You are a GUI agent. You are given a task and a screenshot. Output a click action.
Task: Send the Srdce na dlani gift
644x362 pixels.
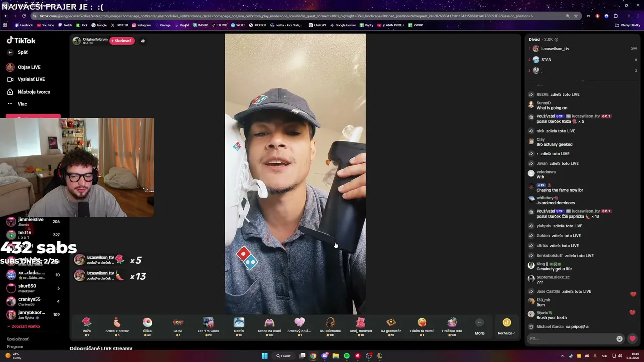click(269, 326)
